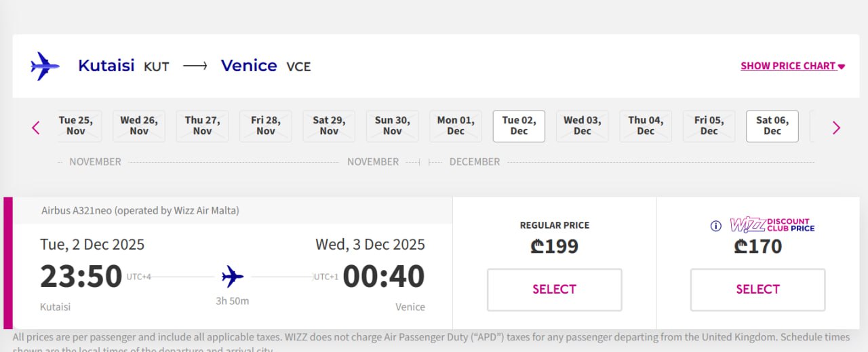Select the Discount Club £170 fare

tap(757, 290)
